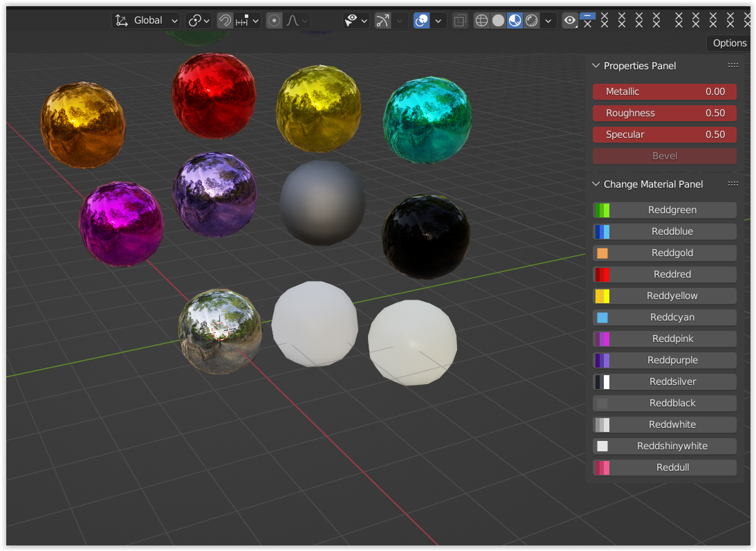
Task: Toggle viewport gizmos display
Action: (x=382, y=21)
